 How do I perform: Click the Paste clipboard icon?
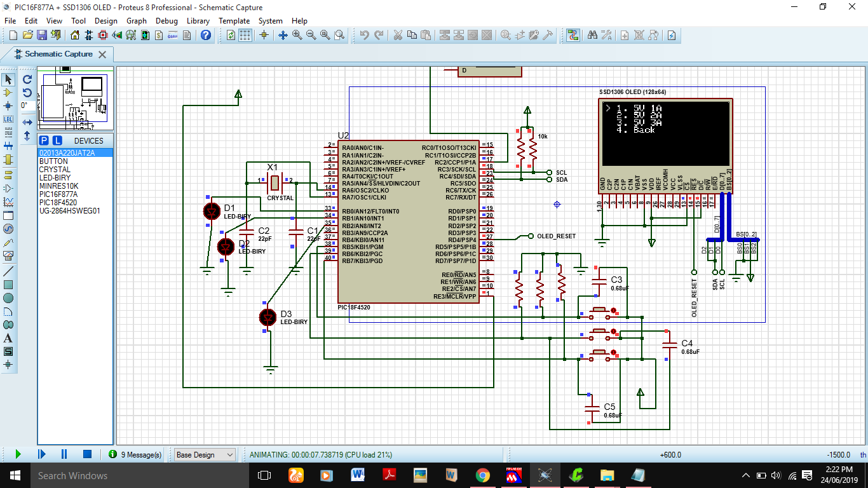click(426, 35)
